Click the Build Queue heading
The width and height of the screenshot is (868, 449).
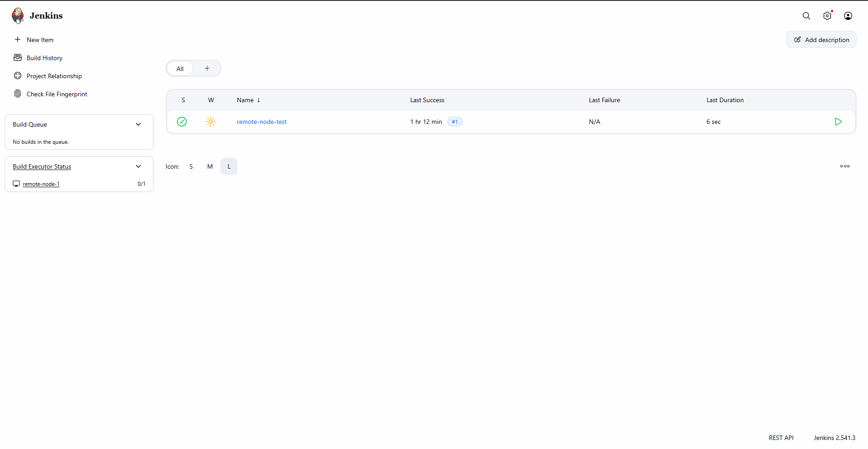click(30, 124)
